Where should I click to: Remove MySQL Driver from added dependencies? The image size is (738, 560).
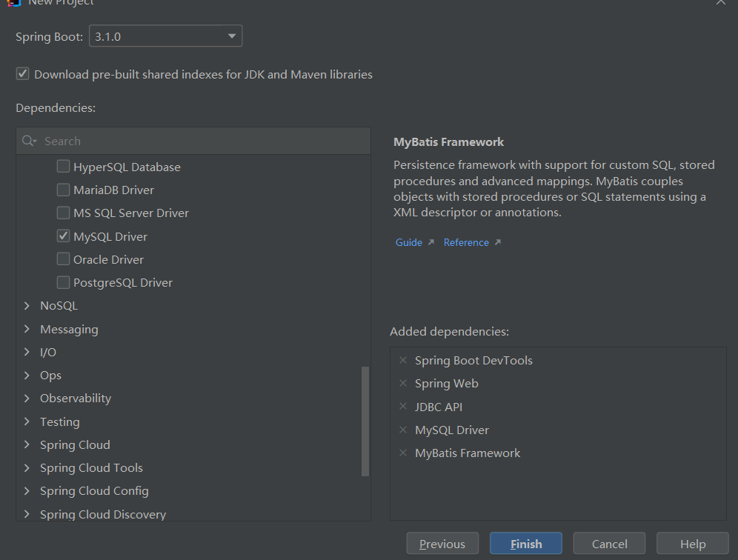(403, 430)
